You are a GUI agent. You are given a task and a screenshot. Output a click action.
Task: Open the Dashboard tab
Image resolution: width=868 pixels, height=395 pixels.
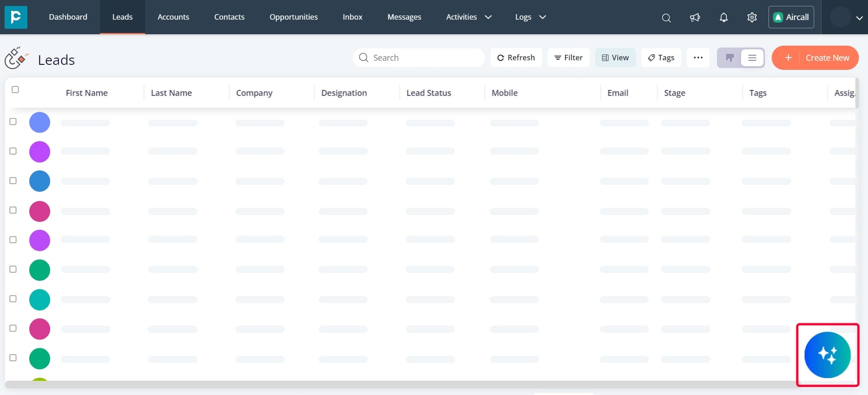[68, 17]
